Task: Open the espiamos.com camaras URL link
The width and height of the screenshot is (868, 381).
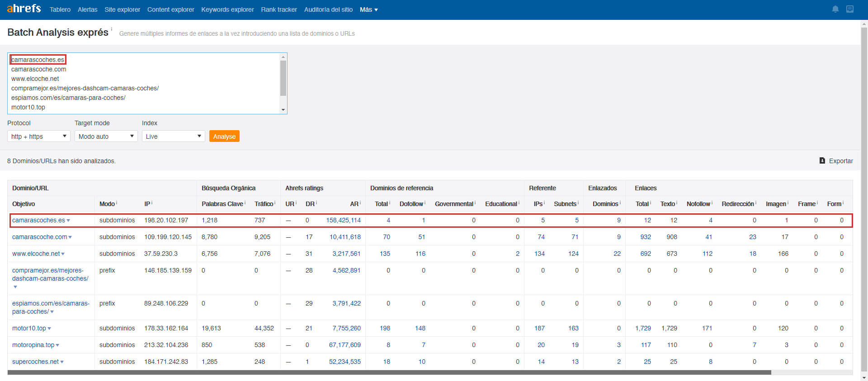Action: coord(51,307)
